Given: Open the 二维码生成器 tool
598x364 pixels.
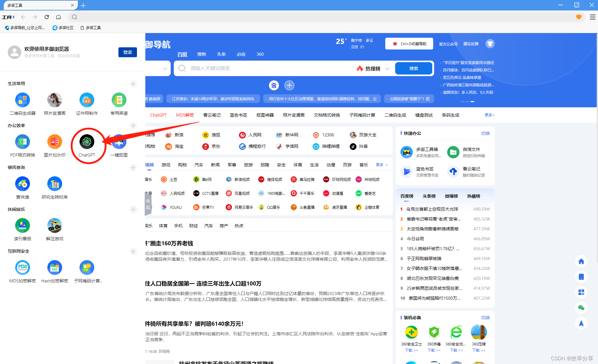Looking at the screenshot, I should pyautogui.click(x=23, y=100).
